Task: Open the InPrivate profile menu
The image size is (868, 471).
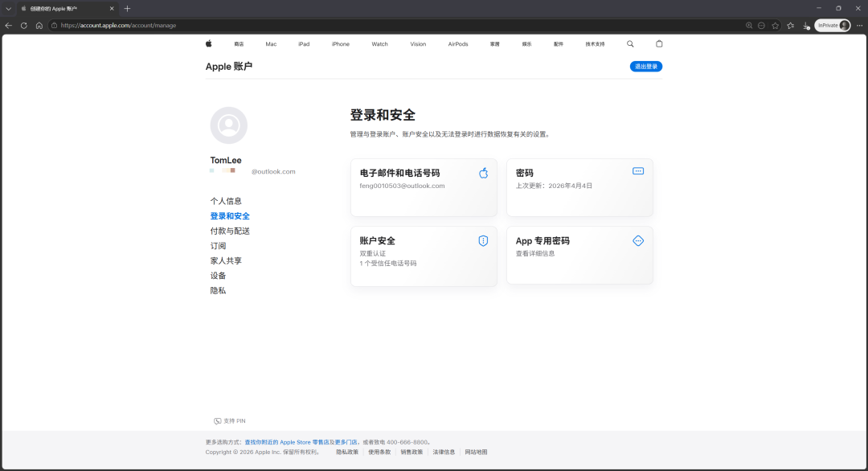Action: [832, 25]
